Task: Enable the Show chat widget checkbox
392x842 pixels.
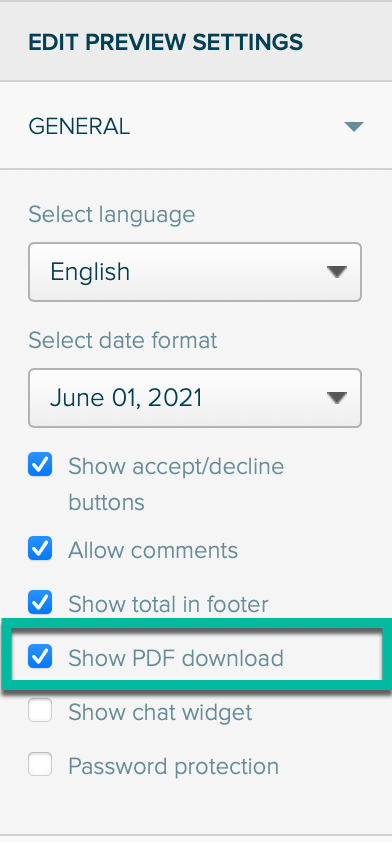Action: tap(40, 710)
